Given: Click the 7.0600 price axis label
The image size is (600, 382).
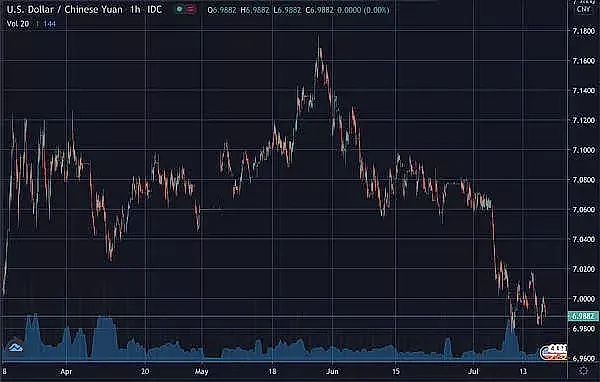Looking at the screenshot, I should click(584, 210).
